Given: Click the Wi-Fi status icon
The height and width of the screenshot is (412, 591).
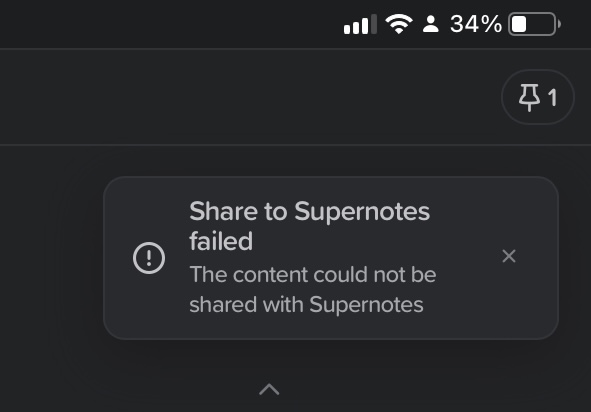Looking at the screenshot, I should tap(399, 24).
